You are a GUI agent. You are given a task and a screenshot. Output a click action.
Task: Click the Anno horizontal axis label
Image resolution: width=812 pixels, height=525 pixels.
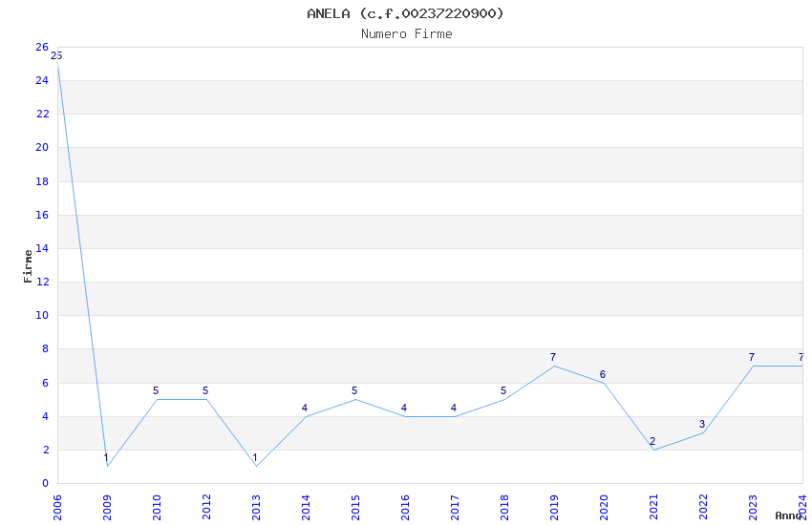click(788, 515)
